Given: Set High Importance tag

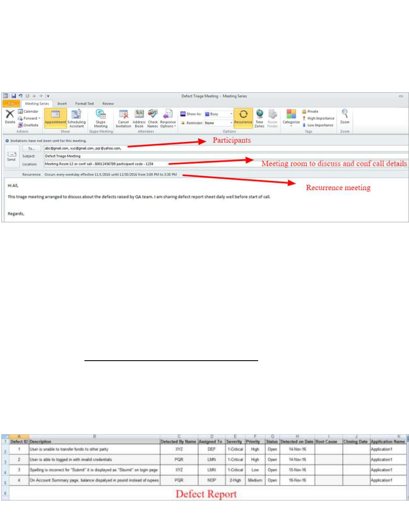Looking at the screenshot, I should (x=318, y=118).
